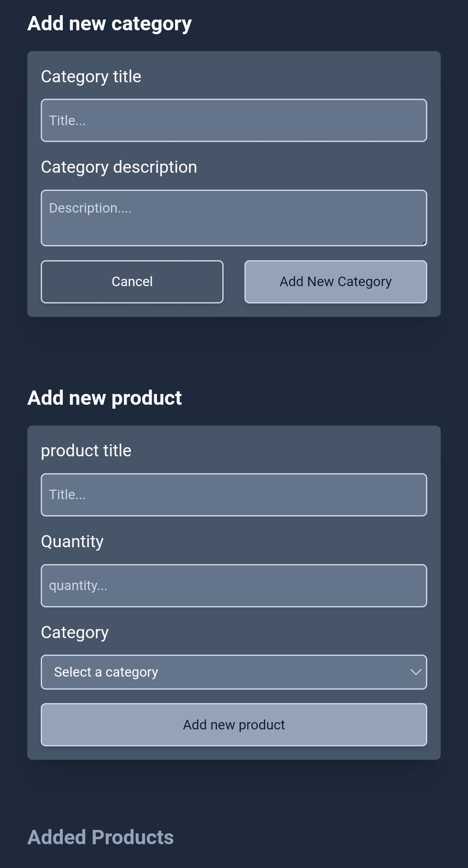Click the "Quantity" label
Viewport: 468px width, 868px height.
point(72,542)
